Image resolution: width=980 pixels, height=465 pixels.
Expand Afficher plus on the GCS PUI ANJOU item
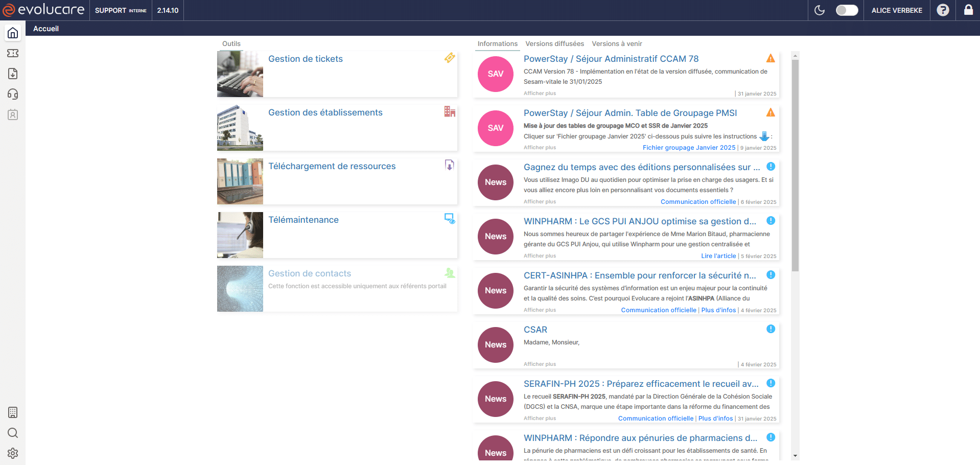point(540,256)
